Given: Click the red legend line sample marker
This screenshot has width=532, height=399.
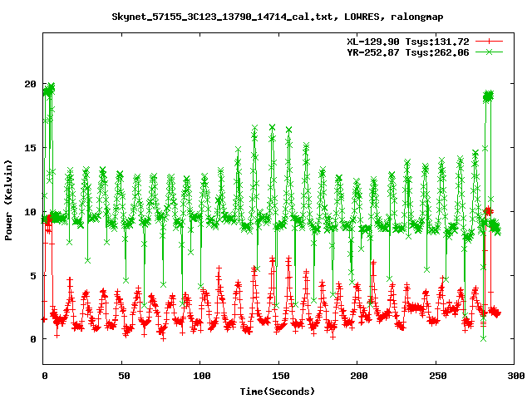Looking at the screenshot, I should click(x=489, y=42).
